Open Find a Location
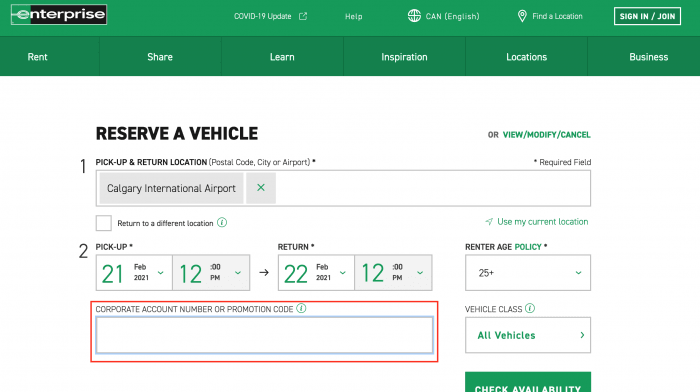Screen dimensions: 700x392 [557, 17]
